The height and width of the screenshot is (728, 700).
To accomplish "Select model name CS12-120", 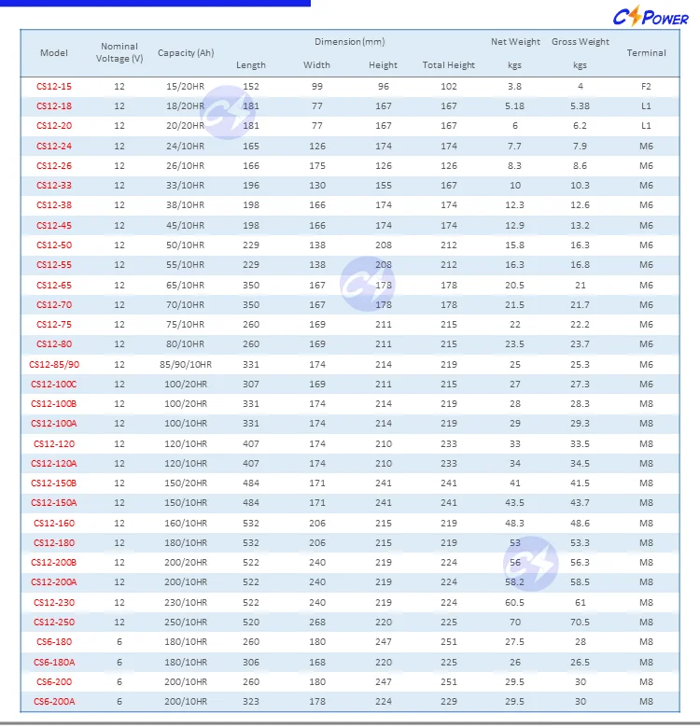I will click(x=54, y=444).
